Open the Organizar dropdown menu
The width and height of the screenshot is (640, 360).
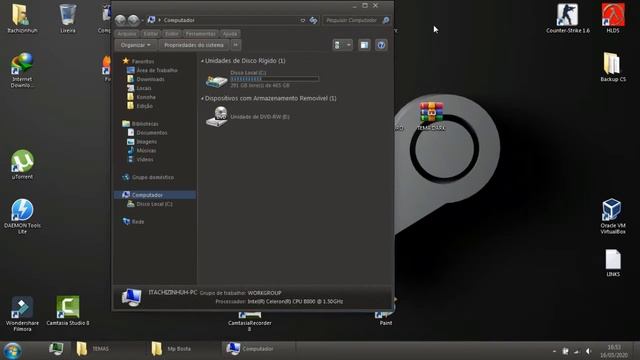[x=136, y=45]
